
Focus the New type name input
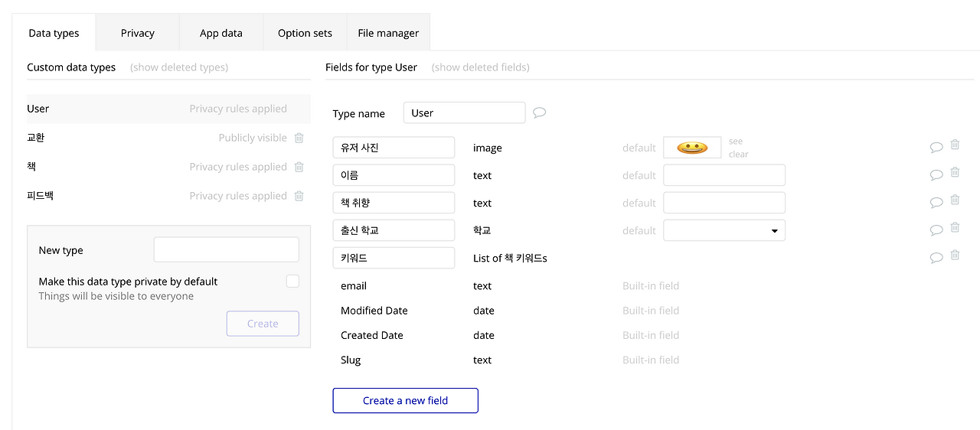click(226, 249)
